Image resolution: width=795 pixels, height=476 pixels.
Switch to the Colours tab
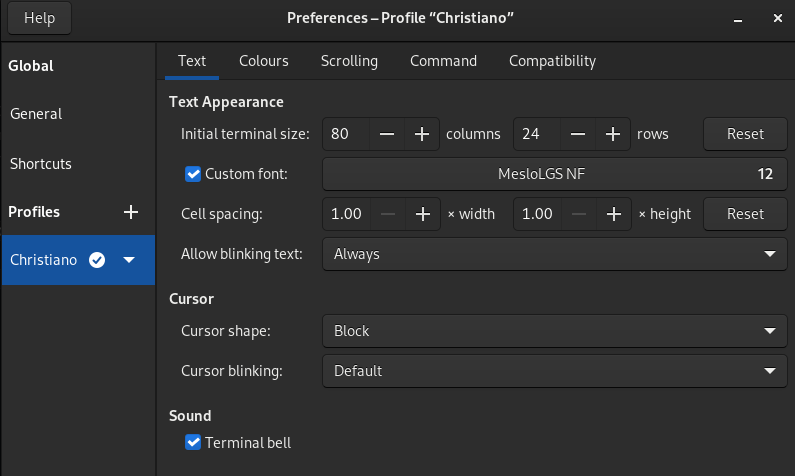263,61
